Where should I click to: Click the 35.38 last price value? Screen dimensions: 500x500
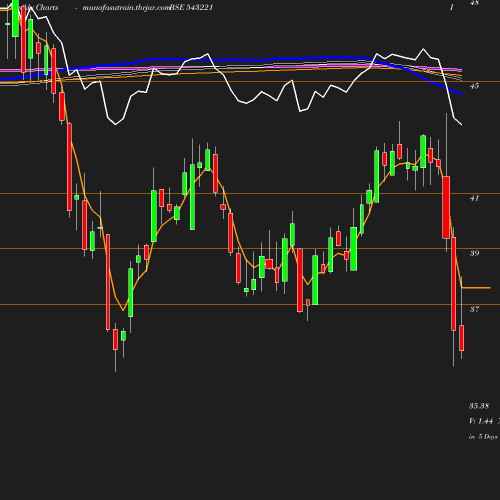479,406
